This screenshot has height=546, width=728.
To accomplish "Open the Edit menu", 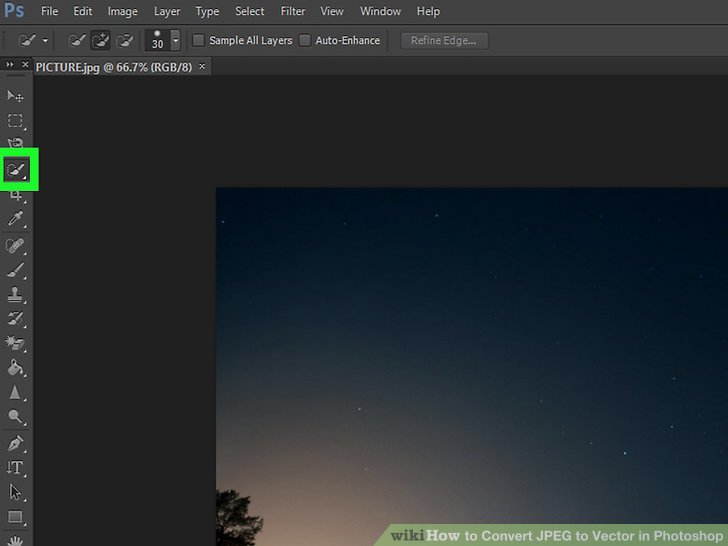I will click(x=83, y=11).
